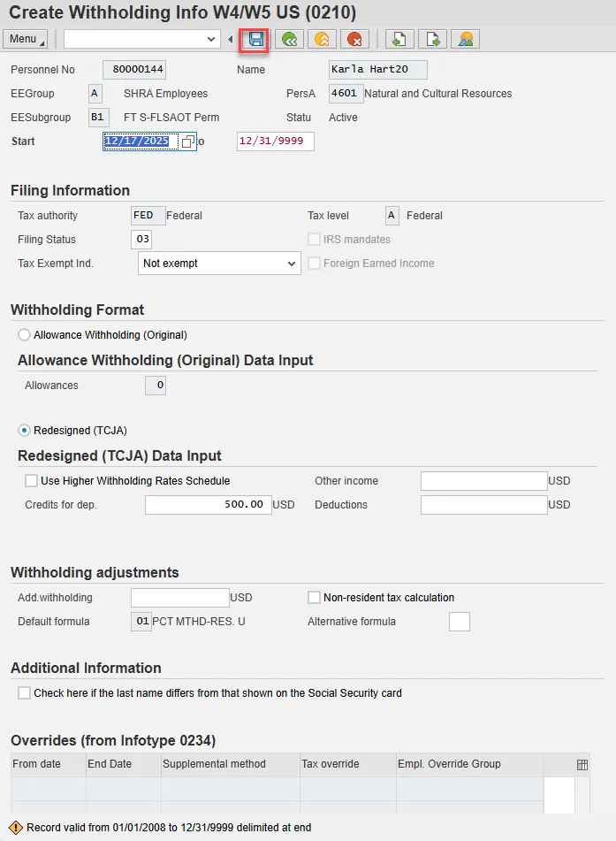616x841 pixels.
Task: Tick the last name differs checkbox
Action: 24,693
